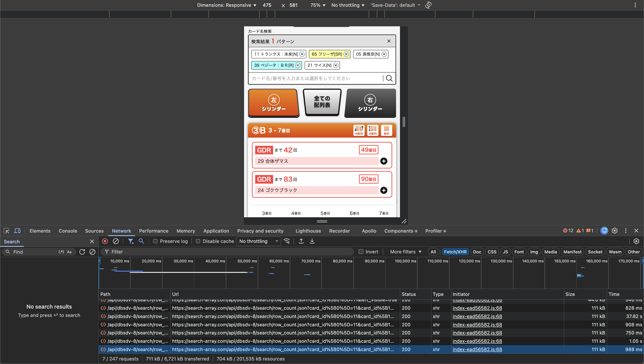The height and width of the screenshot is (364, 644).
Task: Enable the Preserve log checkbox
Action: tap(155, 241)
